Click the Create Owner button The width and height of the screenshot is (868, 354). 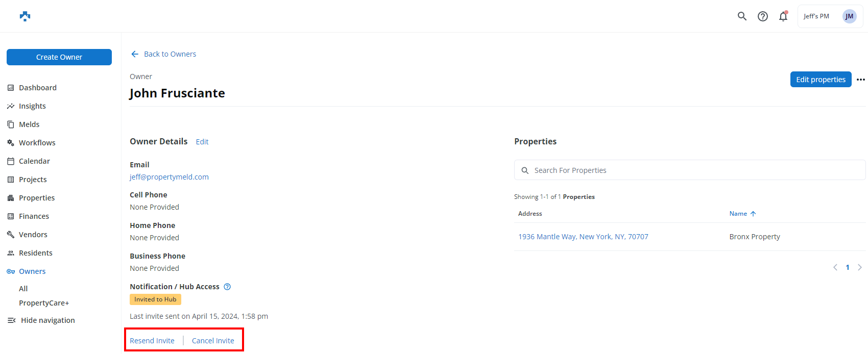59,57
